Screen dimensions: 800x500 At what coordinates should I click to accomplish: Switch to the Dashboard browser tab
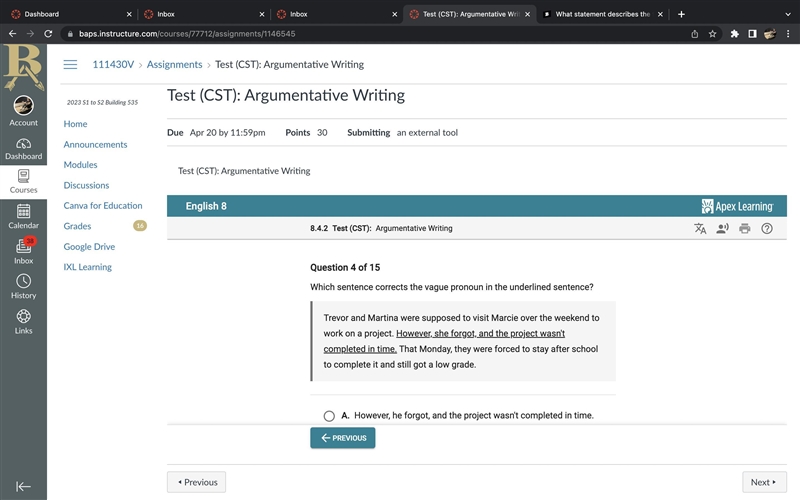71,14
